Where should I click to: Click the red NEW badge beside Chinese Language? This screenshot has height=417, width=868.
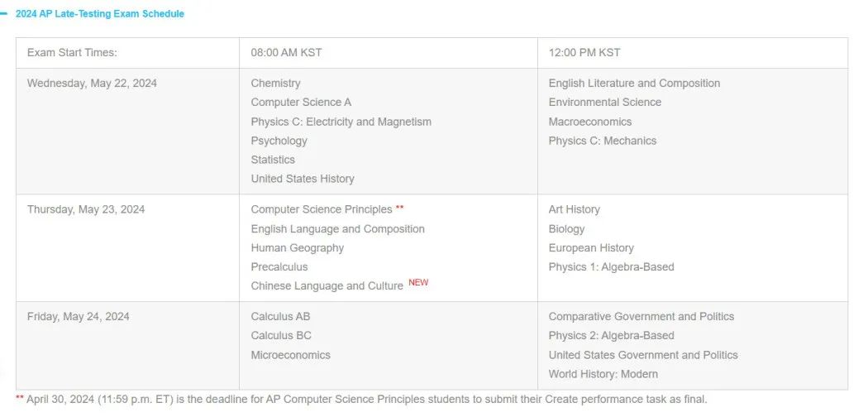418,282
